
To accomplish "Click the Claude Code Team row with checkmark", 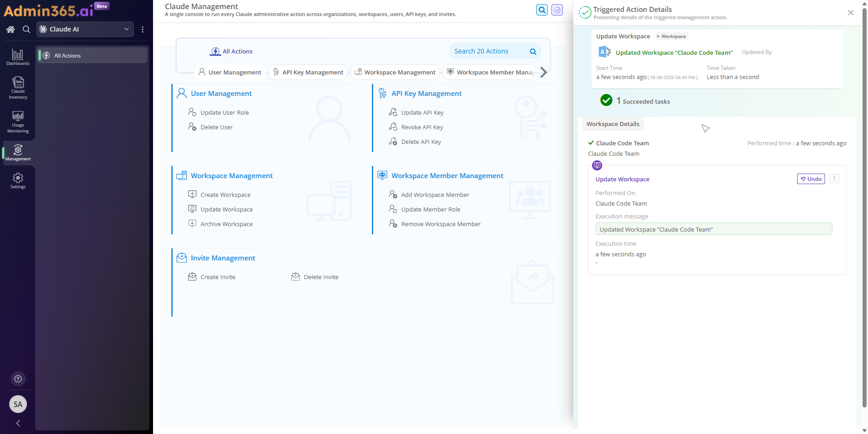I will tap(619, 143).
